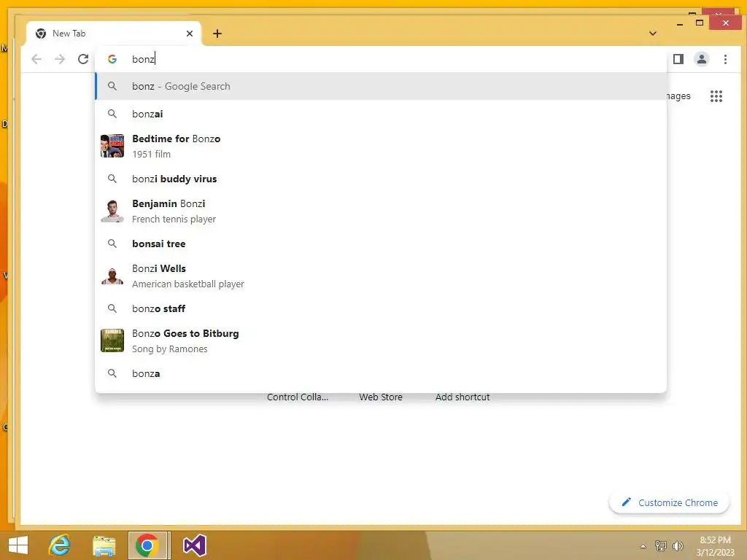Screen dimensions: 747x560
Task: Click the search icon beside 'bonzi buddy virus'
Action: click(x=112, y=179)
